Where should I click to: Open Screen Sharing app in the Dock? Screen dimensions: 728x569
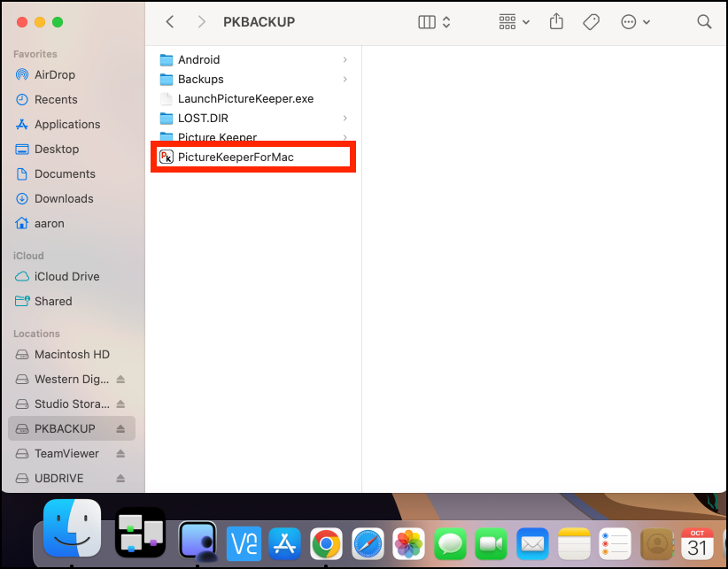coord(198,541)
